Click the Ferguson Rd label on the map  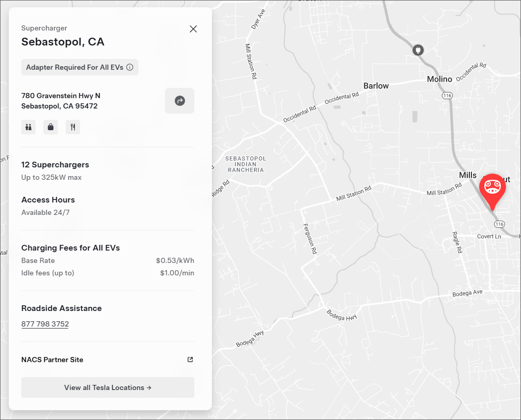pos(310,239)
